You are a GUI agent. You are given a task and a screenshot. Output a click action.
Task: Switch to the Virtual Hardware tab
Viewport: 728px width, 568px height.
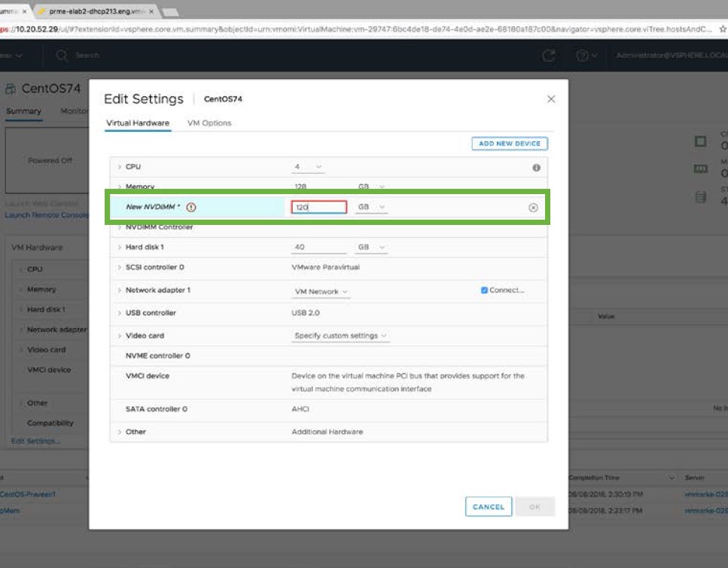[138, 123]
